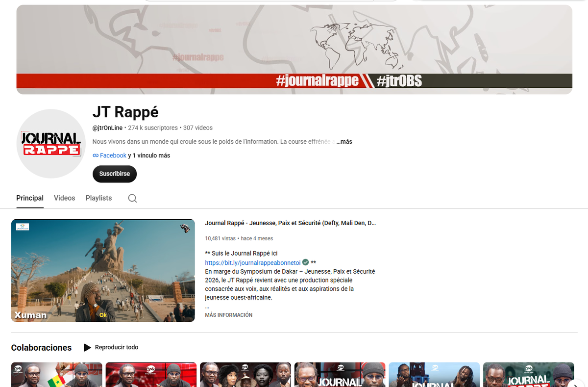588x387 pixels.
Task: Click the verified checkmark beside the bit.ly link
Action: tap(305, 262)
